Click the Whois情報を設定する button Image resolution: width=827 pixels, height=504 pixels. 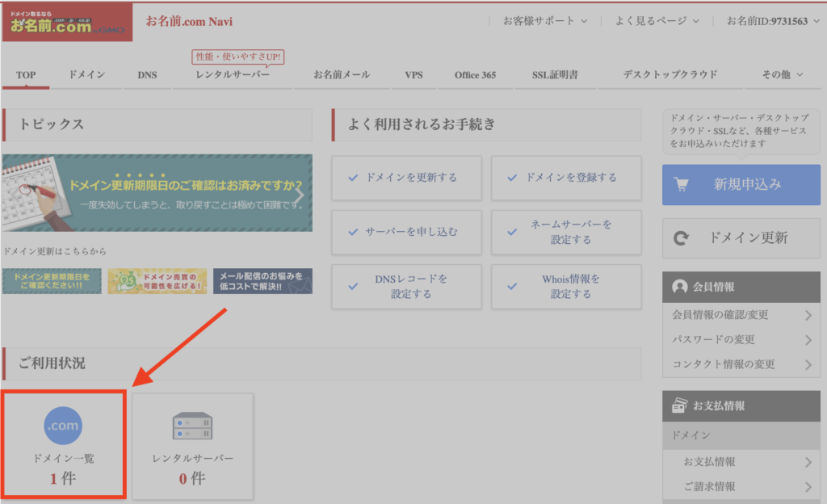566,286
